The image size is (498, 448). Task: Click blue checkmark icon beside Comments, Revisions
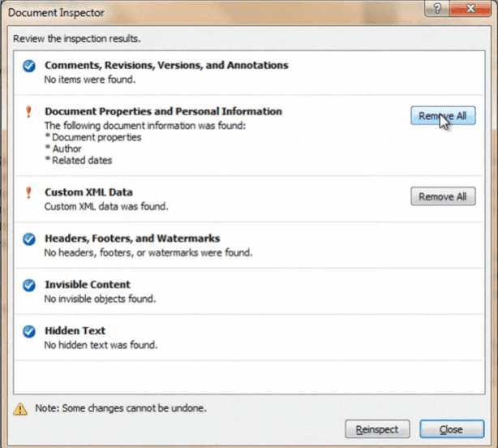pyautogui.click(x=29, y=66)
